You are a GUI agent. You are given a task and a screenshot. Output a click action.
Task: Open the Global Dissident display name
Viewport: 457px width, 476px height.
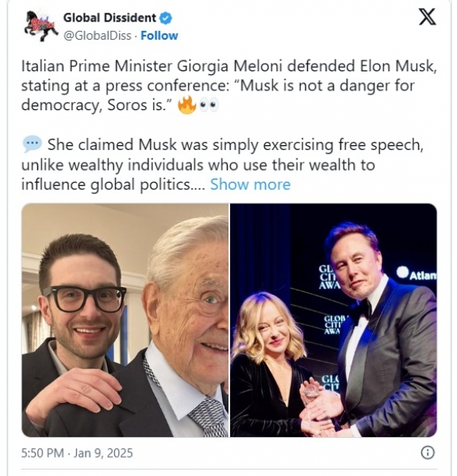[109, 18]
